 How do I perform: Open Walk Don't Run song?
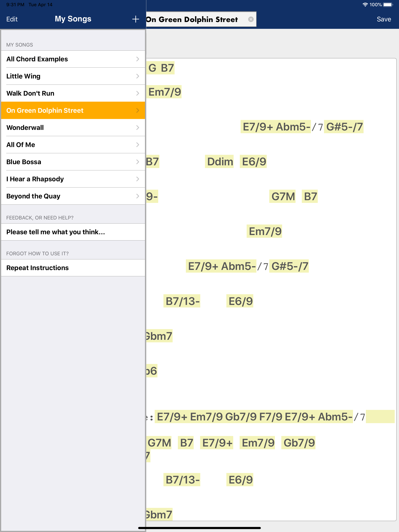tap(73, 93)
